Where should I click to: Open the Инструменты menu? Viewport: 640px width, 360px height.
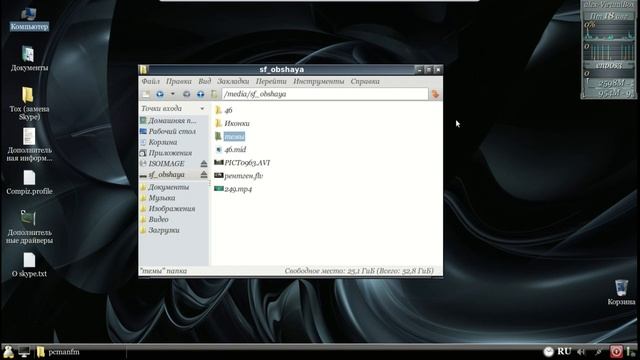[x=318, y=82]
